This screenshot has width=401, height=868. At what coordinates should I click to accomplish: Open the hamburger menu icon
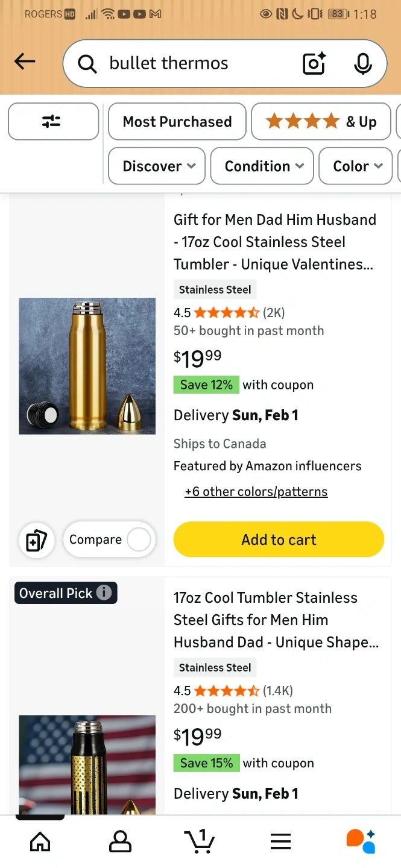coord(280,841)
